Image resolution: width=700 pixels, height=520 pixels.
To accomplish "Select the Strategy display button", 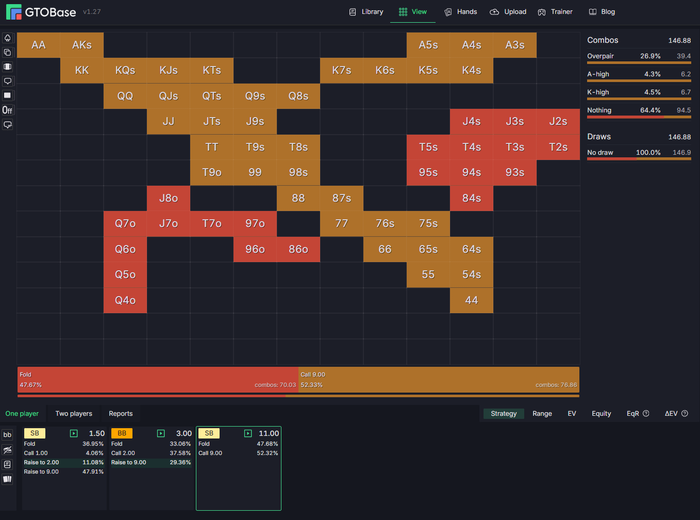I will 504,414.
